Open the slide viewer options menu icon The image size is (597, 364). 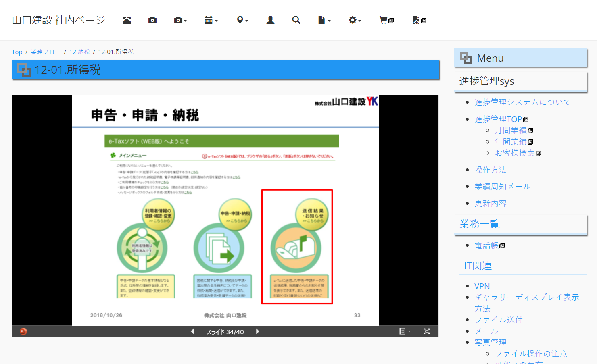click(x=405, y=331)
